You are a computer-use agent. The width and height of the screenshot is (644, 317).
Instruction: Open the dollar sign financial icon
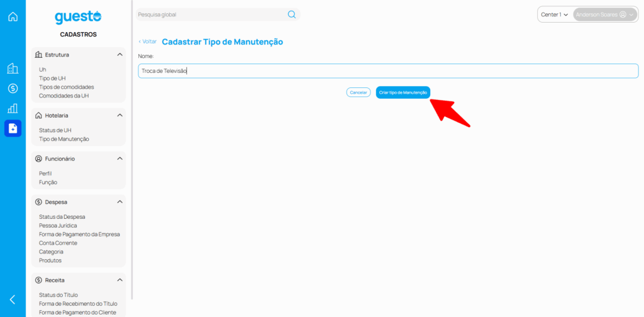pos(13,89)
